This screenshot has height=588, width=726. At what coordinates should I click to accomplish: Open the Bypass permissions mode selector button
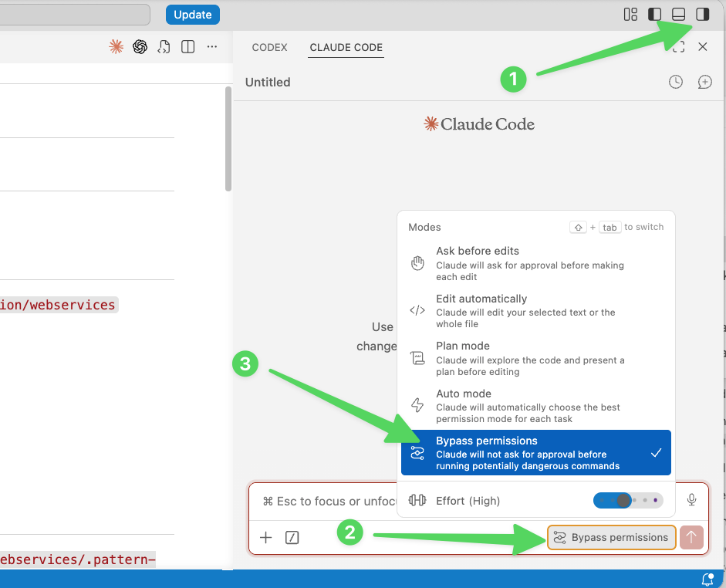612,538
